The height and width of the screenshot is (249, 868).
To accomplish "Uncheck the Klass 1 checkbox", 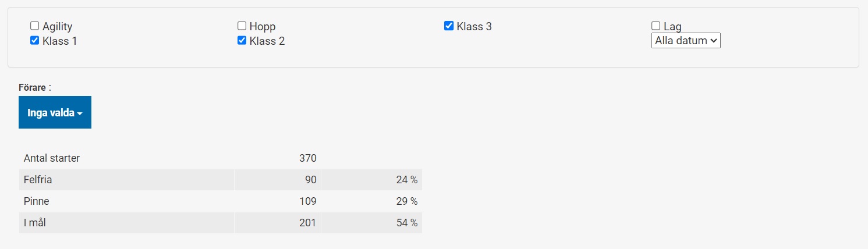I will pos(34,41).
